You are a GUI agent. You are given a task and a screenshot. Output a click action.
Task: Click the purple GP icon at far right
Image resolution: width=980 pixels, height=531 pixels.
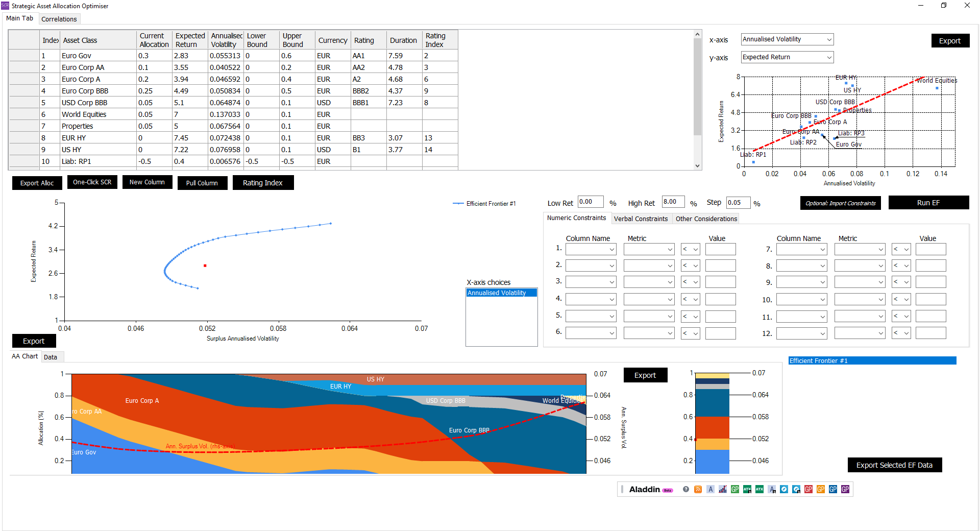[845, 489]
